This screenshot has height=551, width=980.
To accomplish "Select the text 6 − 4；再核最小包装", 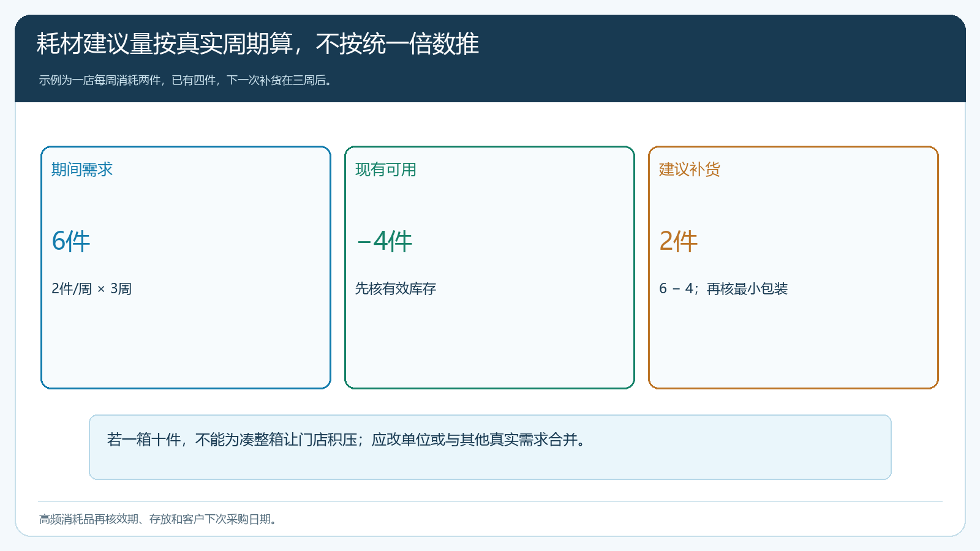I will [723, 289].
